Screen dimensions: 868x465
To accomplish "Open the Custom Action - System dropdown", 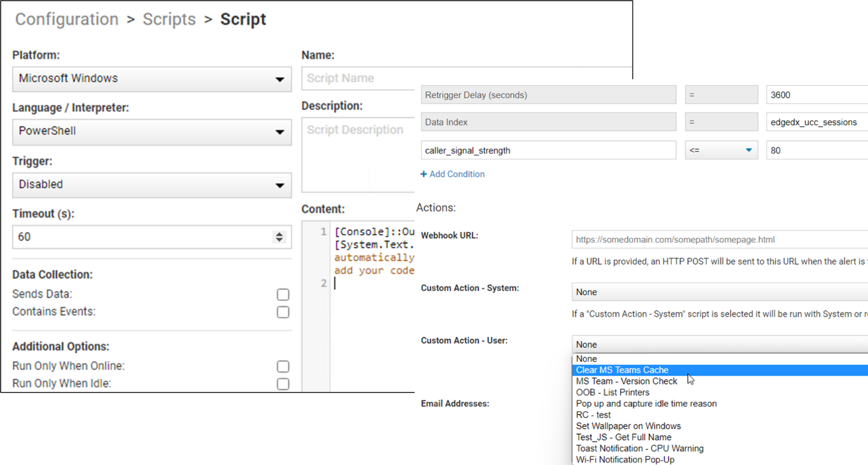I will point(720,292).
